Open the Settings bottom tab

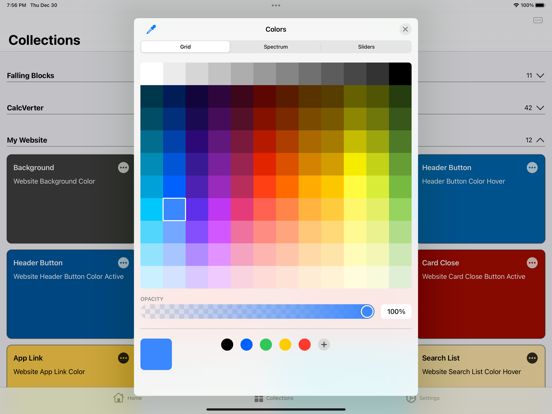point(422,398)
